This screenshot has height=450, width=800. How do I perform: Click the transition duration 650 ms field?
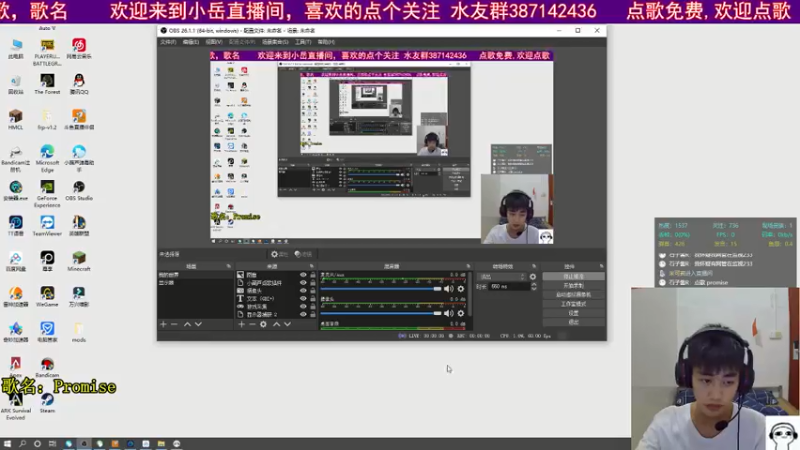coord(509,287)
